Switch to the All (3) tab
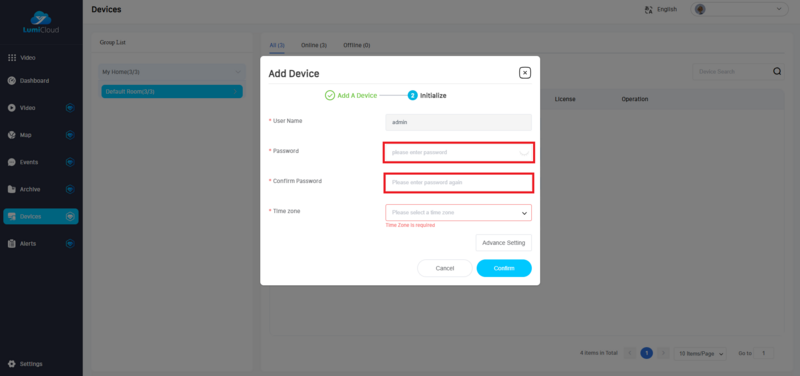800x376 pixels. tap(277, 45)
